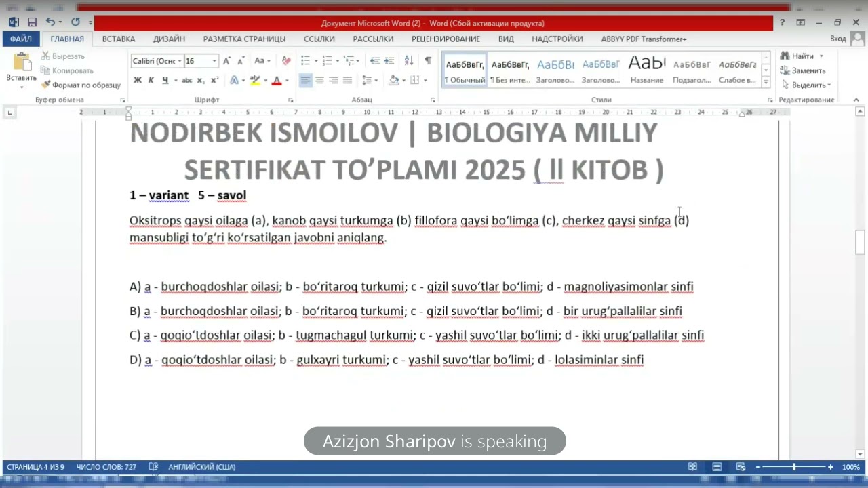The width and height of the screenshot is (868, 488).
Task: Open the ДИЗАЙН tab
Action: coord(169,39)
